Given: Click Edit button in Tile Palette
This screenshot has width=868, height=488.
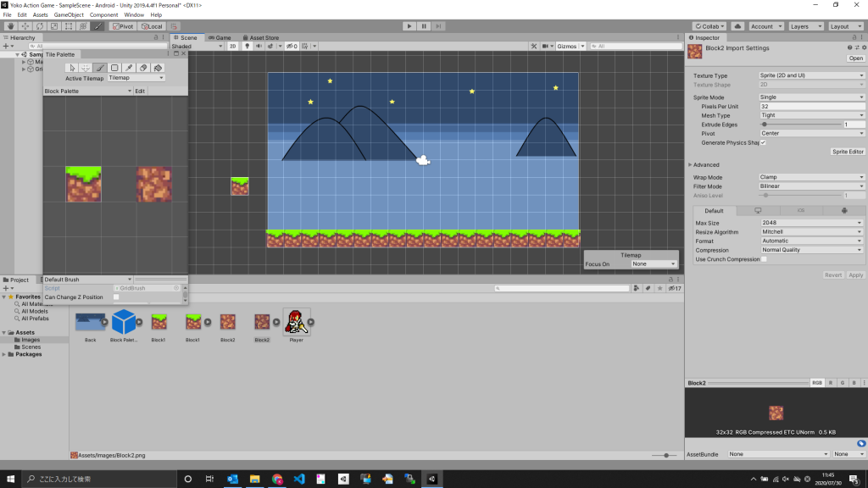Looking at the screenshot, I should [x=140, y=91].
